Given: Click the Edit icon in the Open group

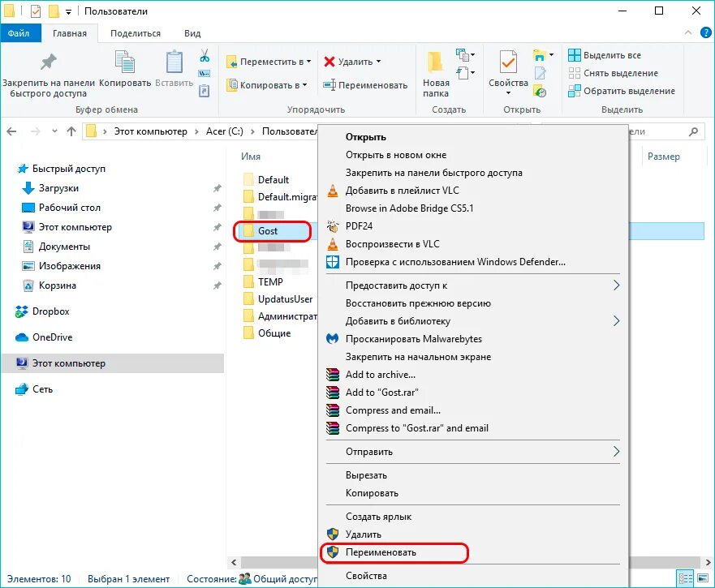Looking at the screenshot, I should tap(540, 73).
